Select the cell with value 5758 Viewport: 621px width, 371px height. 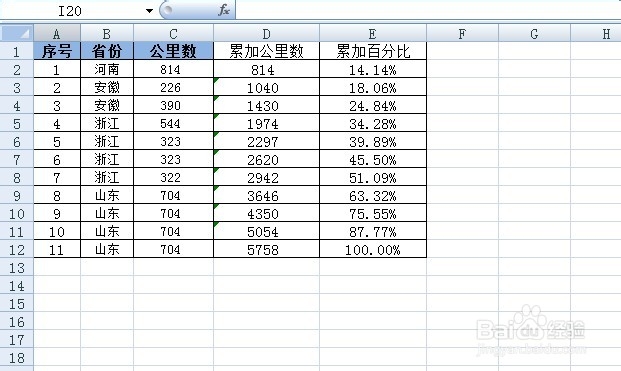(267, 249)
